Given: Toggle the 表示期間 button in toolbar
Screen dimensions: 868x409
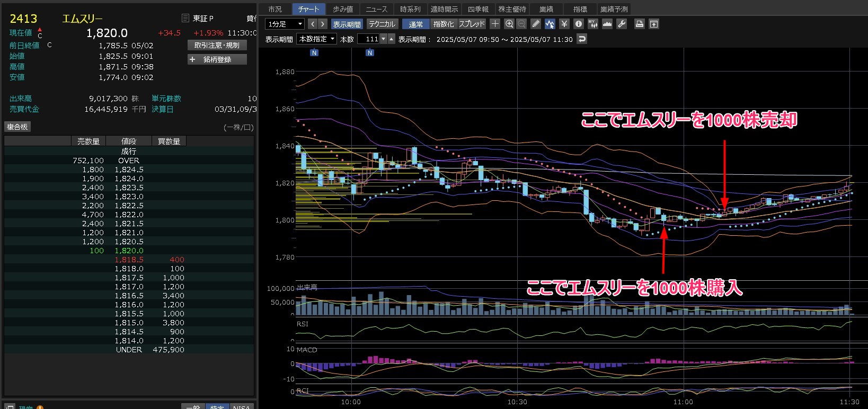Looking at the screenshot, I should click(x=347, y=24).
